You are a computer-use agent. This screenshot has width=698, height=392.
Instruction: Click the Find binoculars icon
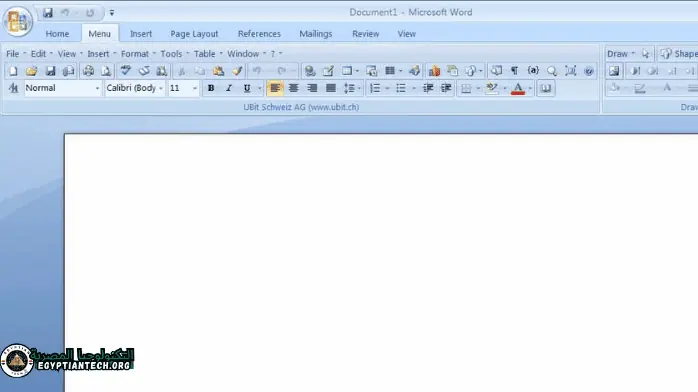pos(162,71)
